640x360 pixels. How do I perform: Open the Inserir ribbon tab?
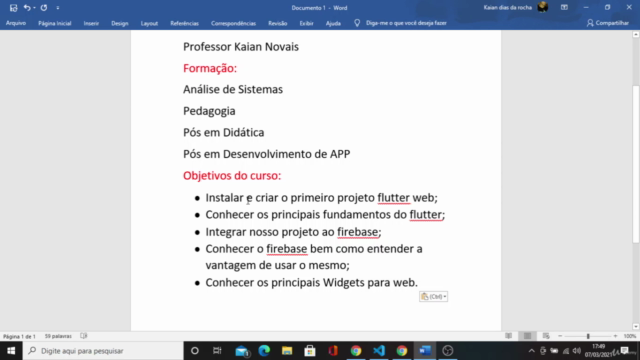click(x=91, y=23)
